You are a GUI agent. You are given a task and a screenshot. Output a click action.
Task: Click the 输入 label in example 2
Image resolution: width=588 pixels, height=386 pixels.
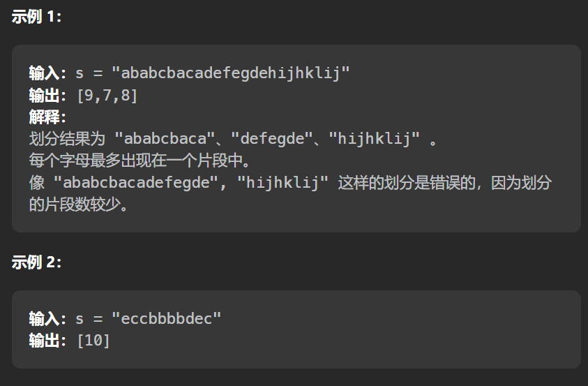pos(44,318)
